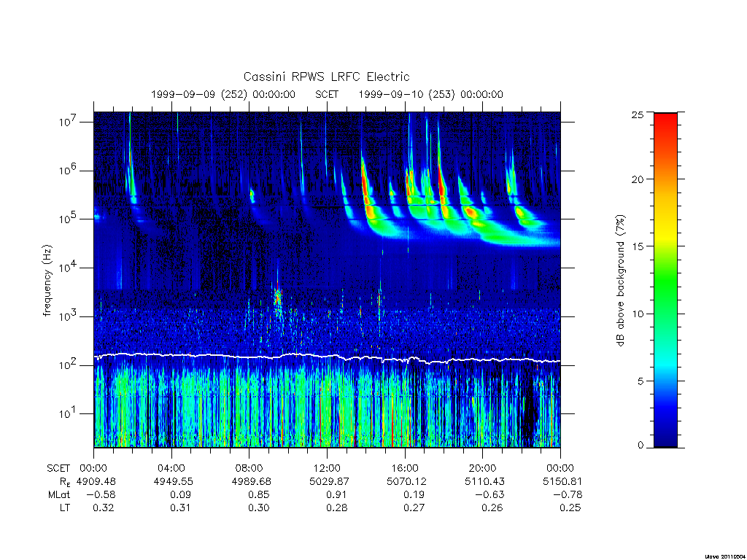Click the 'LT' row label
Image resolution: width=747 pixels, height=560 pixels.
click(65, 508)
